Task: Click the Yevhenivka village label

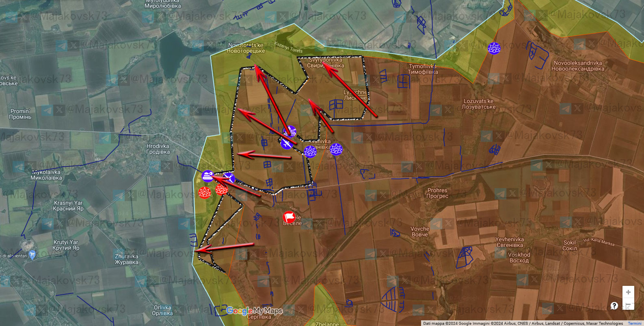Action: pyautogui.click(x=510, y=242)
